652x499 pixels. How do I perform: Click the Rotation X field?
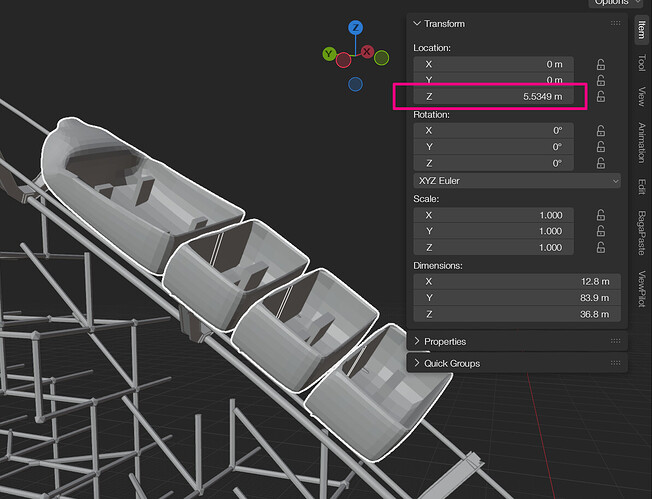pos(494,131)
